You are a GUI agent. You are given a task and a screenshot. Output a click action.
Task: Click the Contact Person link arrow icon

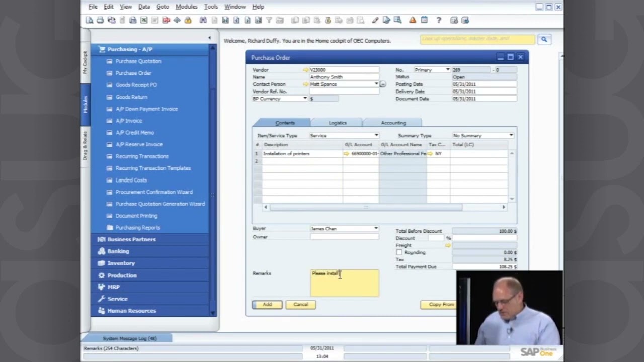[x=306, y=84]
